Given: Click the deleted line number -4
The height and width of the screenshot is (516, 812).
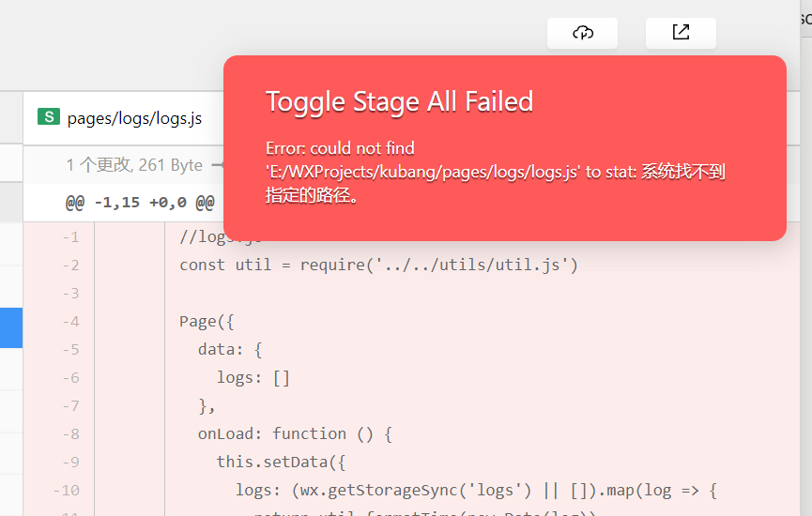Looking at the screenshot, I should coord(71,321).
